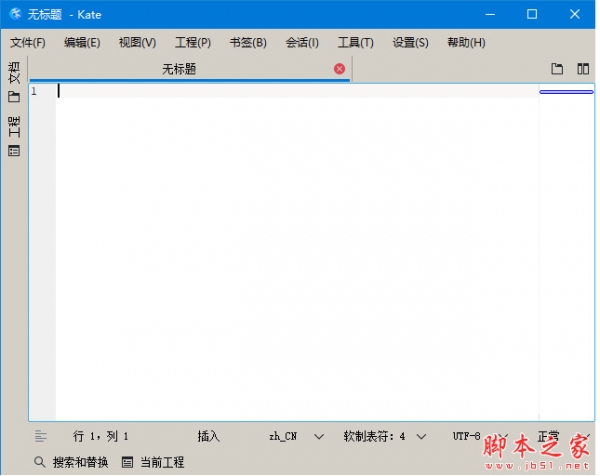600x476 pixels.
Task: Click the 当前工程 panel icon
Action: pyautogui.click(x=127, y=462)
